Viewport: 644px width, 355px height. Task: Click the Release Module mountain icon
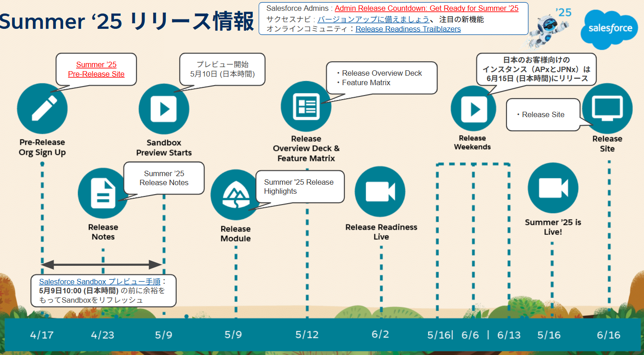pos(236,195)
